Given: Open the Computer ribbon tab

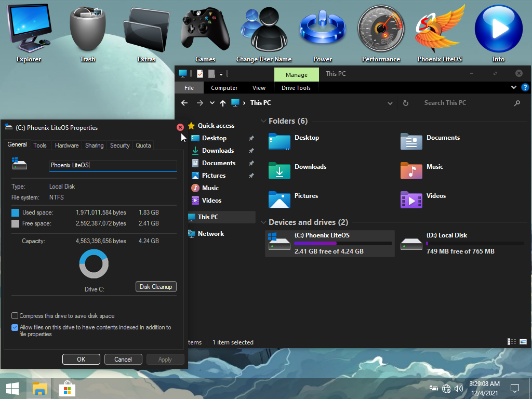Looking at the screenshot, I should point(224,88).
